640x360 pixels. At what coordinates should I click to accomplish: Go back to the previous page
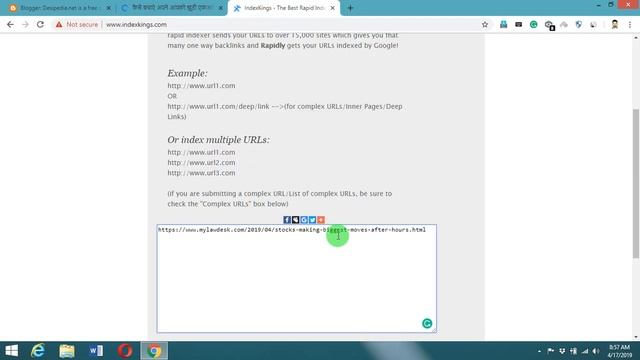10,24
